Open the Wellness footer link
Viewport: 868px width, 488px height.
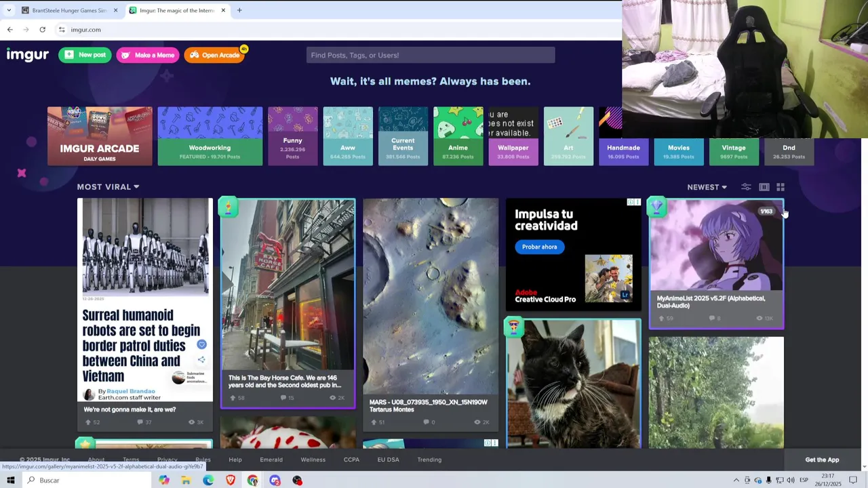(x=313, y=460)
